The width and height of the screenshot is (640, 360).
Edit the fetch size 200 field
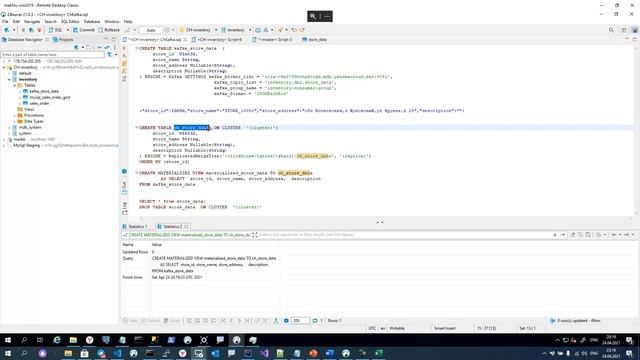(x=300, y=321)
